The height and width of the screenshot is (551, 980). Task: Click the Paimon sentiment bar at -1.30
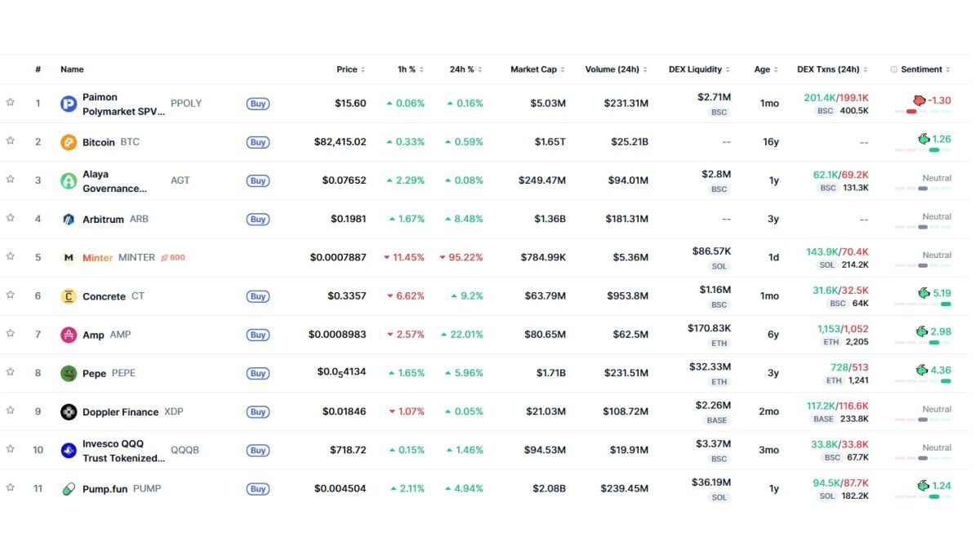pos(923,112)
